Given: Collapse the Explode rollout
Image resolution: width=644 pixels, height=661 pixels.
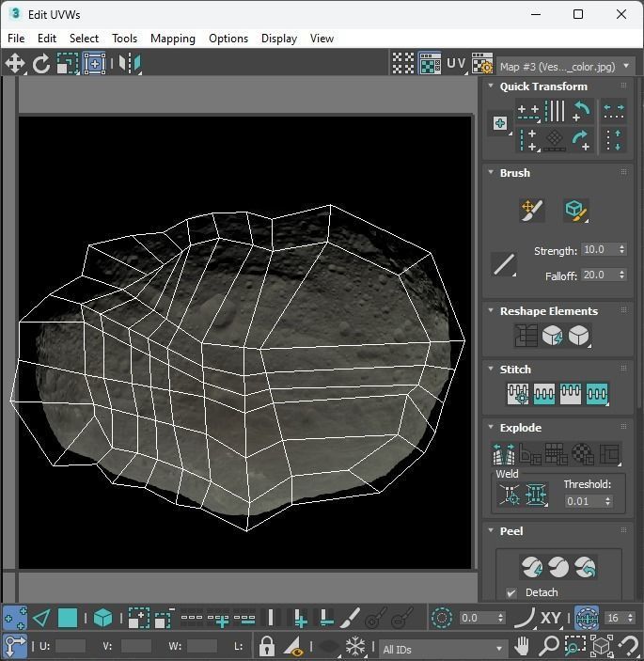Looking at the screenshot, I should [x=491, y=427].
